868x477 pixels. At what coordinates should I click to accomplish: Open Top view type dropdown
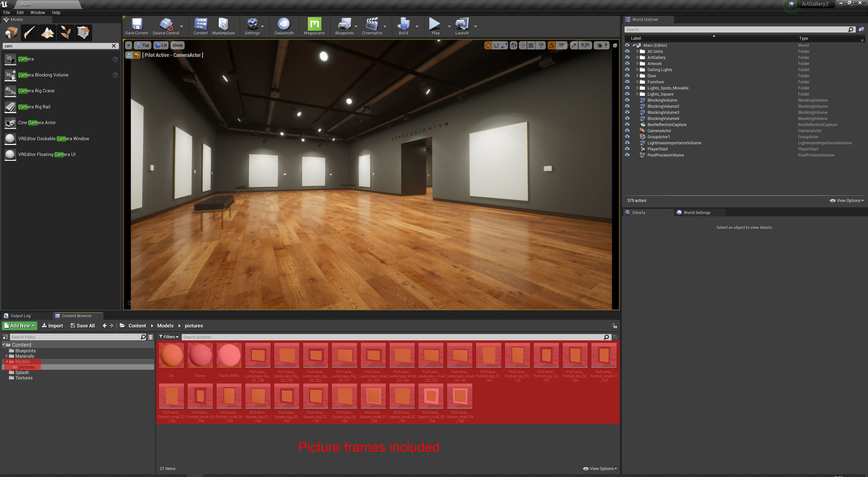142,45
